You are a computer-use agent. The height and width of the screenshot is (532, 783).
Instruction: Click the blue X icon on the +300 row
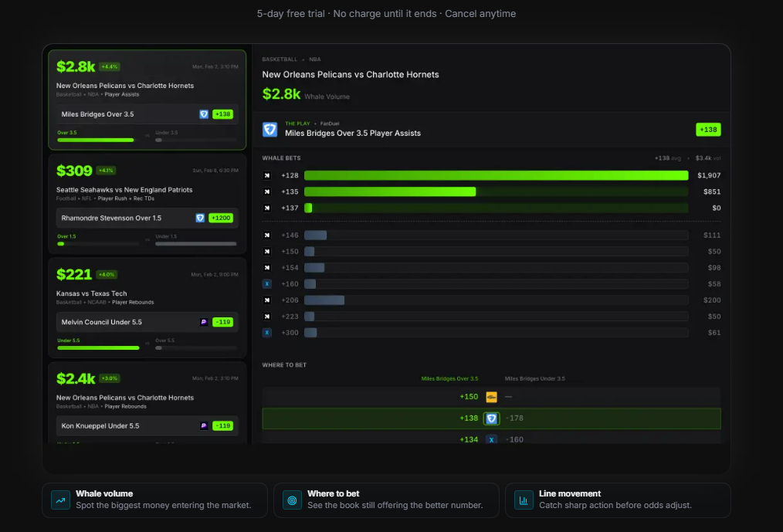pyautogui.click(x=267, y=333)
